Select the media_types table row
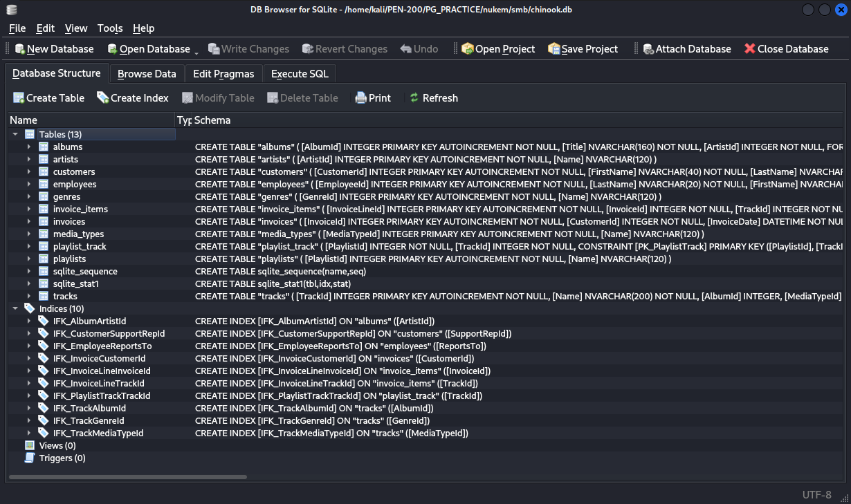This screenshot has height=504, width=851. pyautogui.click(x=425, y=234)
